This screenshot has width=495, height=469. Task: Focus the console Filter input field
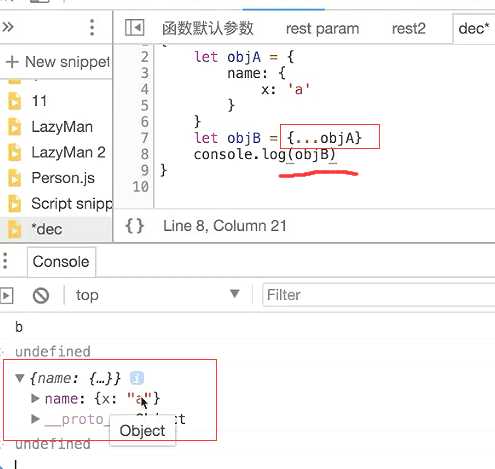[x=379, y=295]
